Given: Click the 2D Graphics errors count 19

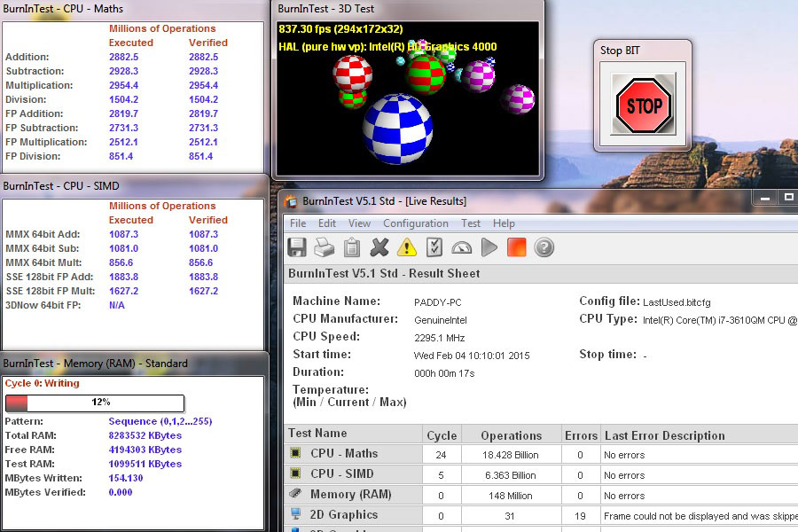Looking at the screenshot, I should pyautogui.click(x=580, y=516).
